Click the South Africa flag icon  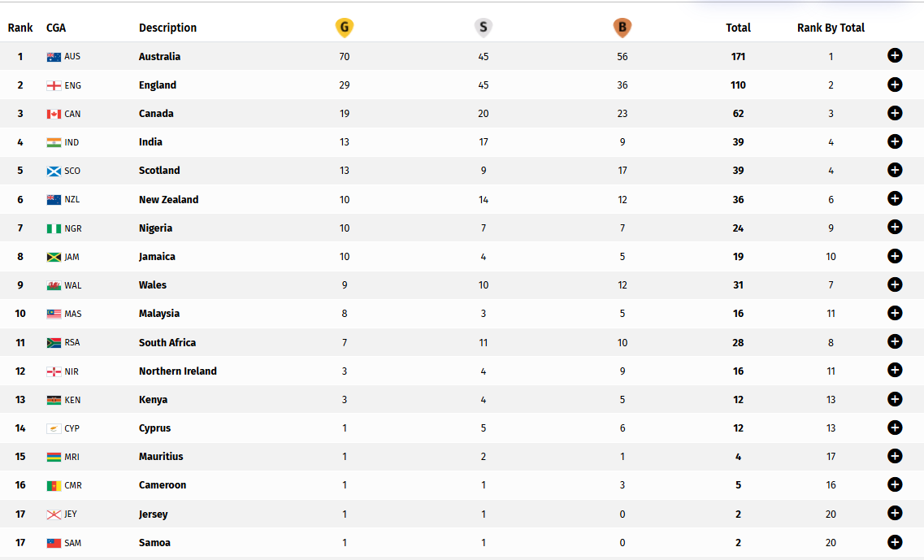[x=54, y=343]
